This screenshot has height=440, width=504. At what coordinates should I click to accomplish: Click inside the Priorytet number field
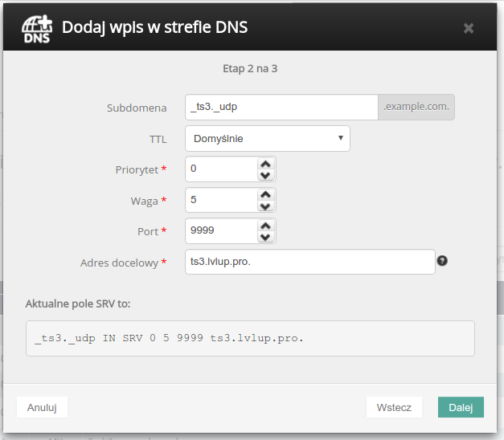pyautogui.click(x=220, y=169)
